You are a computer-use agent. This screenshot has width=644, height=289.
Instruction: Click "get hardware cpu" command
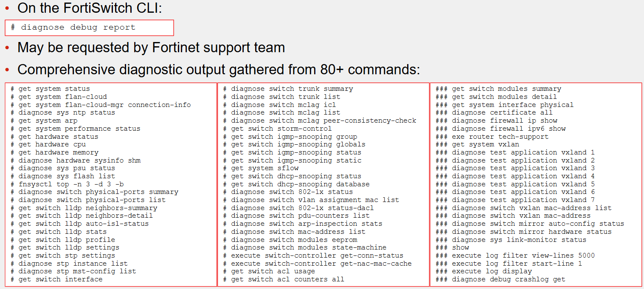(48, 144)
